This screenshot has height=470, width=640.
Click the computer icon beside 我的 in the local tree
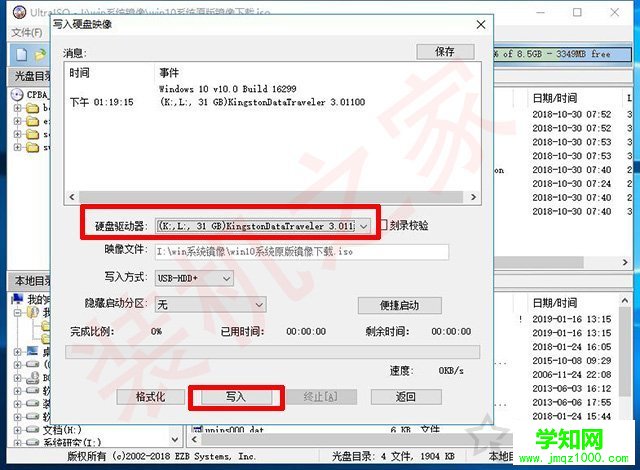click(x=17, y=299)
